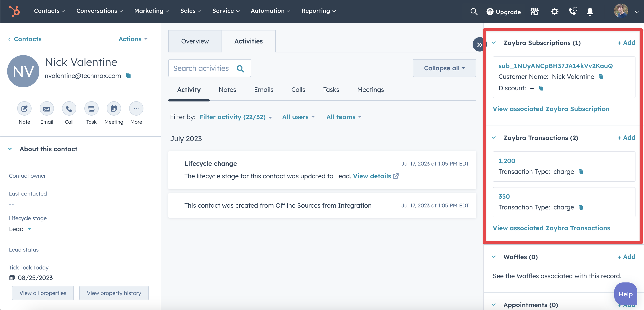Switch to the Tasks sub-tab
This screenshot has width=644, height=310.
point(331,90)
